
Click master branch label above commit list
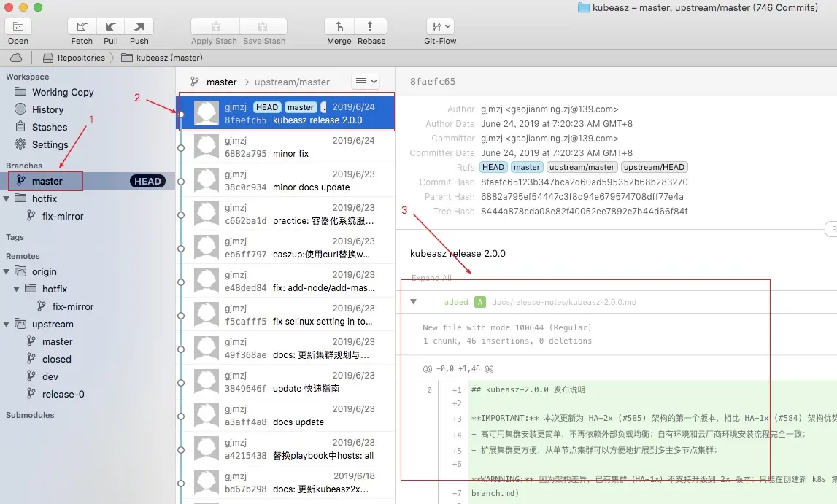pyautogui.click(x=222, y=82)
